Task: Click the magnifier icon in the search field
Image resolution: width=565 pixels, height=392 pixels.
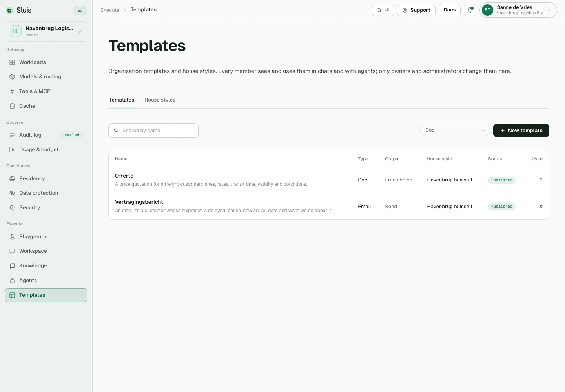Action: tap(116, 131)
